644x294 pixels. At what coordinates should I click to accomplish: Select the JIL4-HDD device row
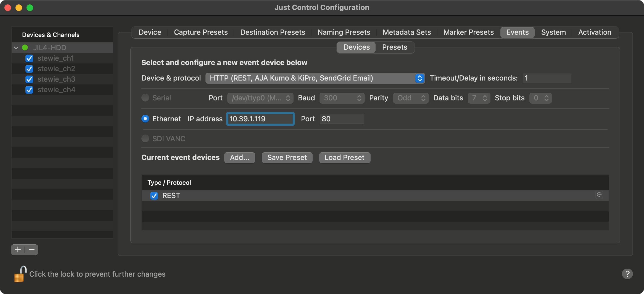[62, 48]
